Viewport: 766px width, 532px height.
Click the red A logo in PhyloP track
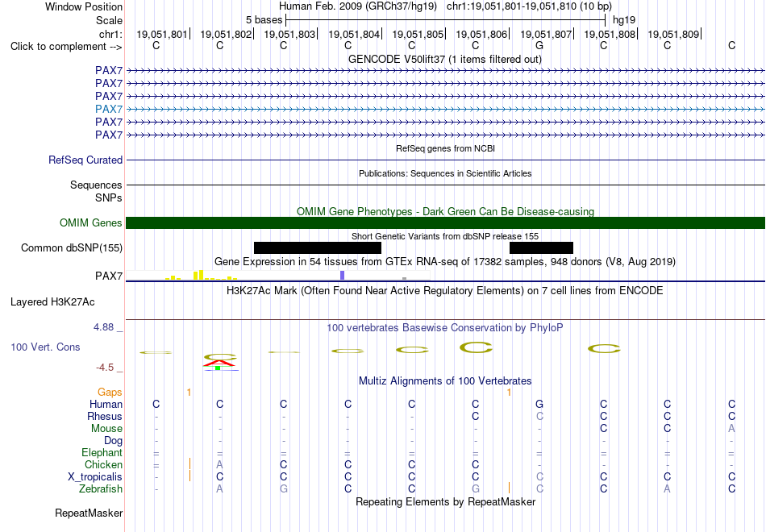click(x=219, y=363)
